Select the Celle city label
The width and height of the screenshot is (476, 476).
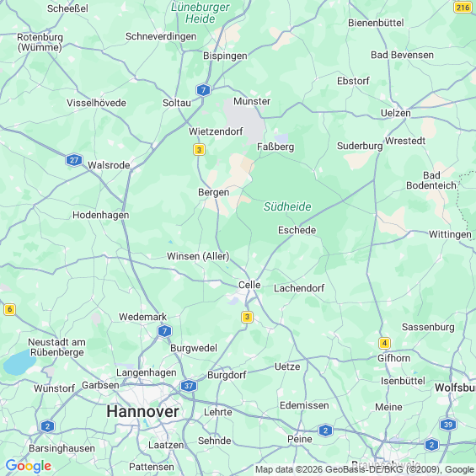tap(249, 285)
